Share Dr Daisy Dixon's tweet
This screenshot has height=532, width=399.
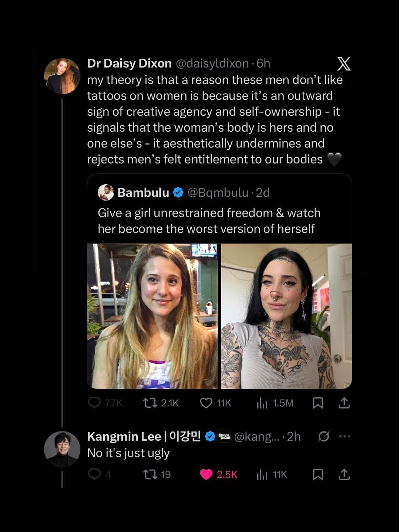[x=344, y=403]
